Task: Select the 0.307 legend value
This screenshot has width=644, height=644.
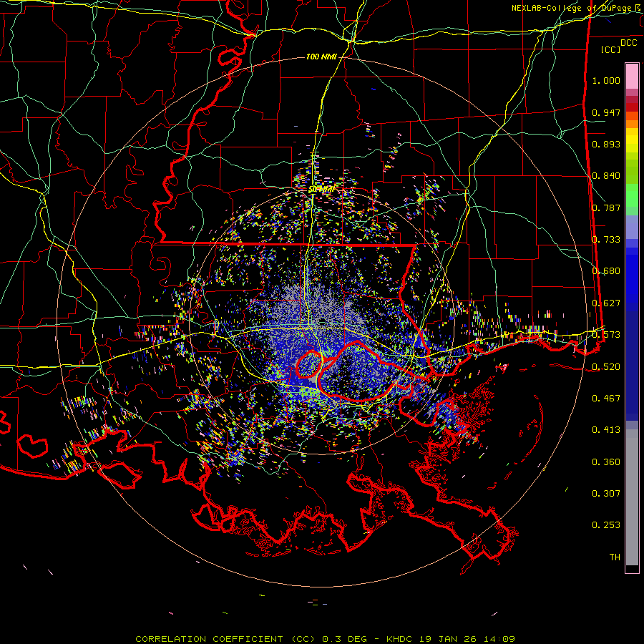Action: (606, 494)
